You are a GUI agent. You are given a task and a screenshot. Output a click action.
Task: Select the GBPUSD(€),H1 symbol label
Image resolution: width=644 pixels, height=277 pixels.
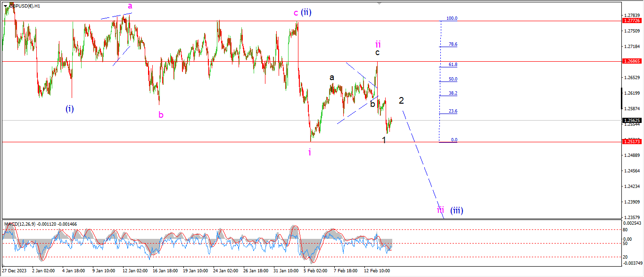coord(25,6)
